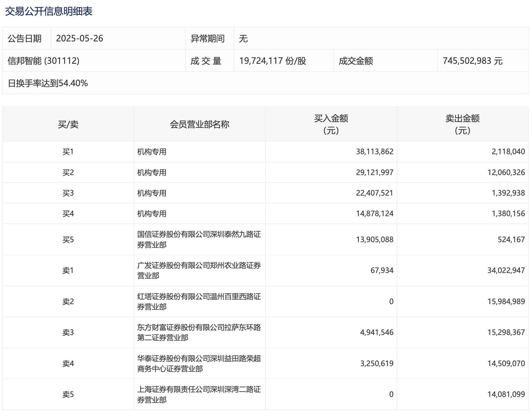Open 广发证券 郑州农业路 branch name
This screenshot has width=532, height=416.
click(x=199, y=271)
